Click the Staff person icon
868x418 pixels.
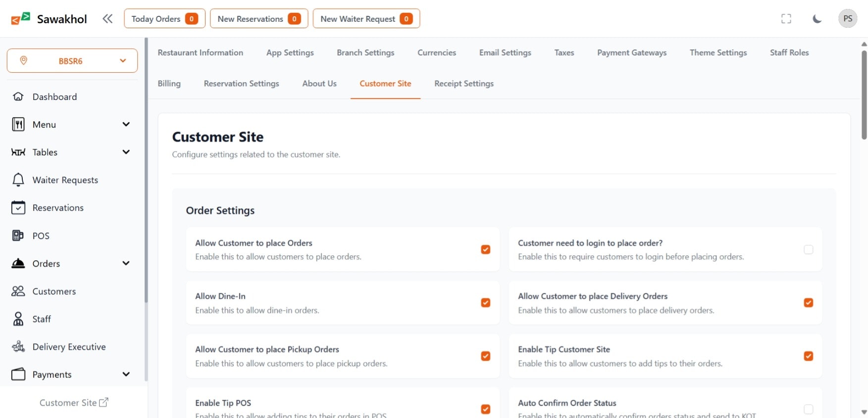pyautogui.click(x=18, y=319)
